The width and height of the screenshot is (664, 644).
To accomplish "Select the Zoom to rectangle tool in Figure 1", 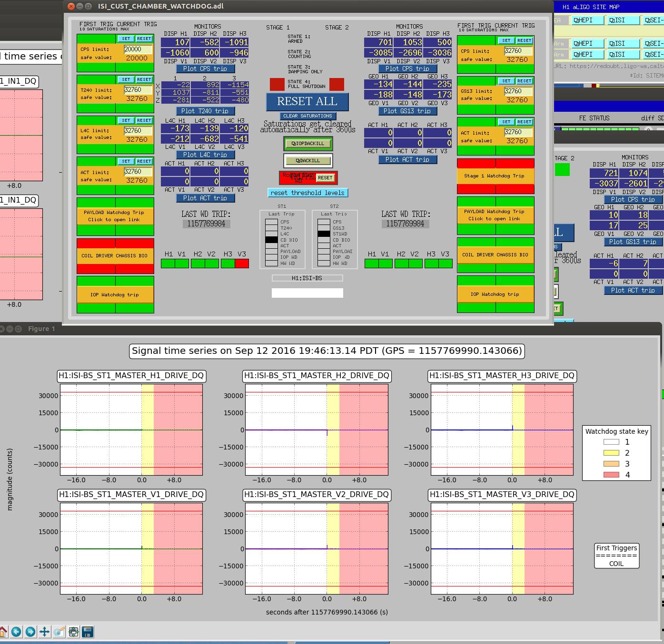I will [x=59, y=632].
